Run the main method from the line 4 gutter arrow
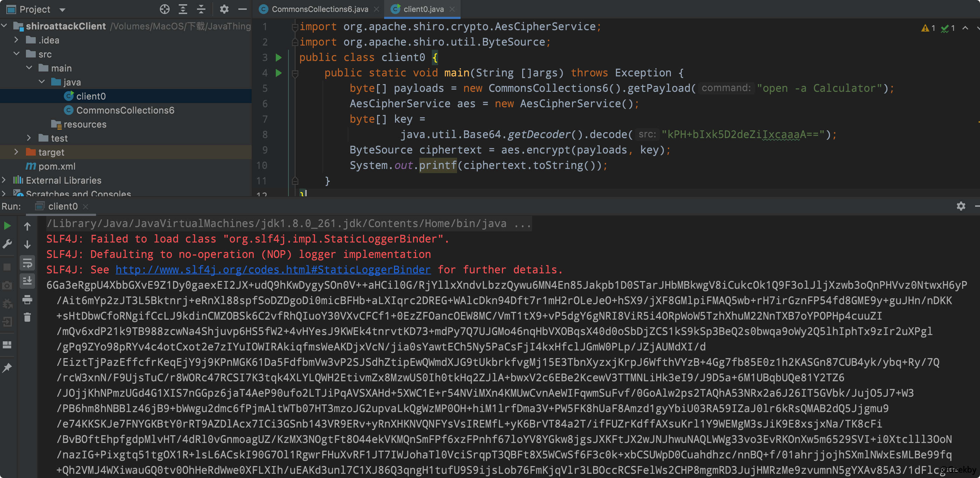This screenshot has height=478, width=980. pyautogui.click(x=279, y=73)
